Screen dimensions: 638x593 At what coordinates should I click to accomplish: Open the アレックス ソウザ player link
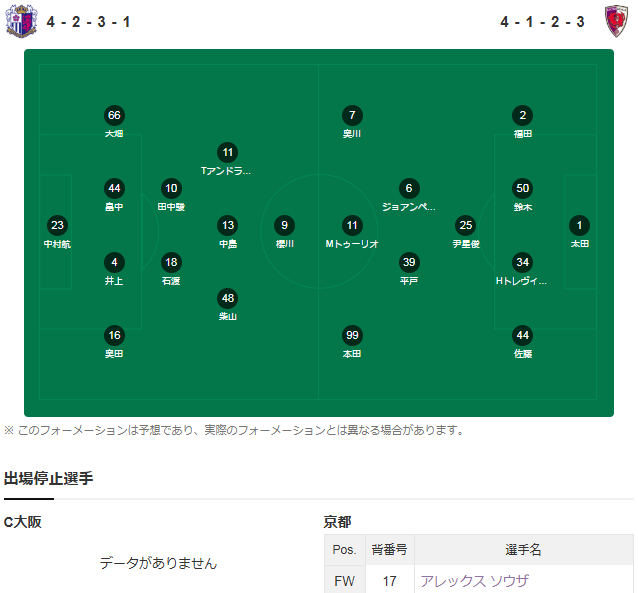[x=475, y=580]
